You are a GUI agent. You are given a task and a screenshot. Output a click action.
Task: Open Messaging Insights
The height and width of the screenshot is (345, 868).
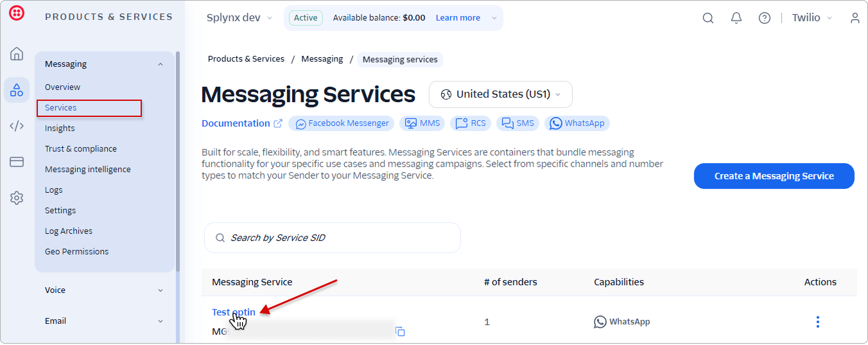pyautogui.click(x=60, y=128)
